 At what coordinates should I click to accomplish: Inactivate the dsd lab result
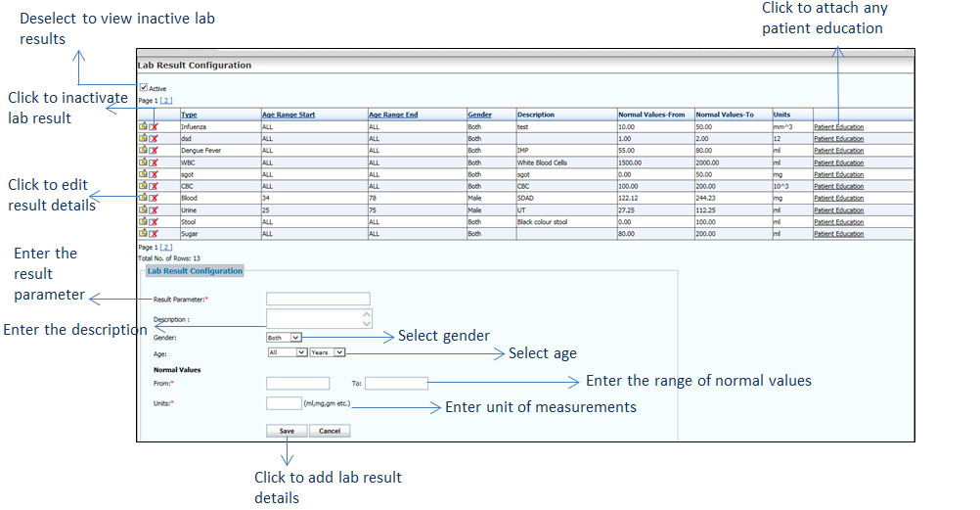pos(154,139)
